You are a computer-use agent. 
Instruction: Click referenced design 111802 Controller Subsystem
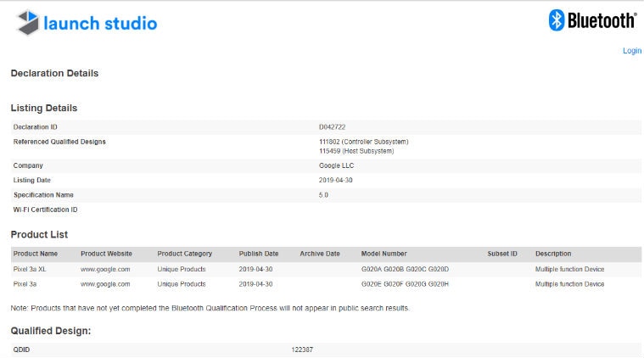coord(363,141)
